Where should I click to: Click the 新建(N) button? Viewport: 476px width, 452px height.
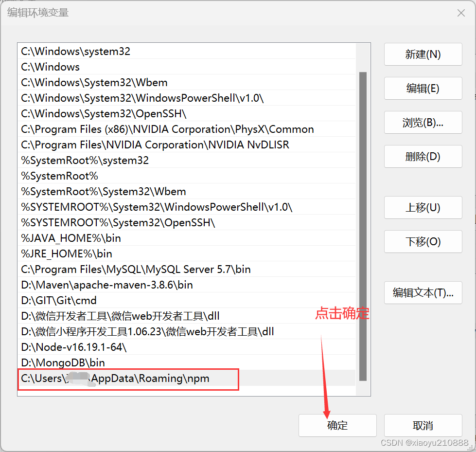(423, 54)
